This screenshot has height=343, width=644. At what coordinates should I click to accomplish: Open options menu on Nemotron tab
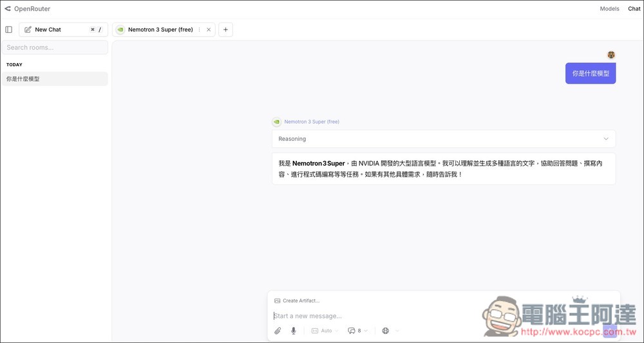pyautogui.click(x=200, y=30)
